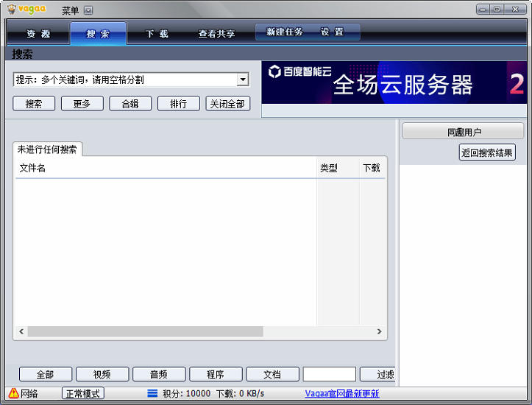
Task: Switch to the 下载 tab
Action: pyautogui.click(x=157, y=34)
